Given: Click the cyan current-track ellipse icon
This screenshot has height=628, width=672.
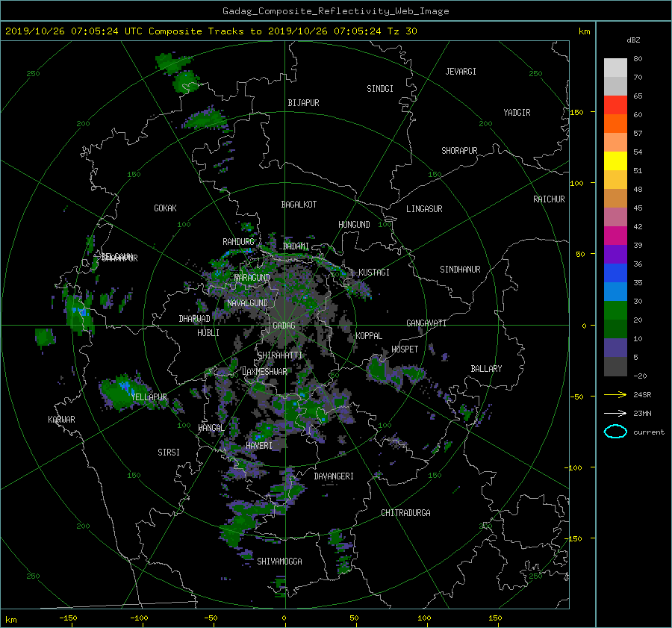Looking at the screenshot, I should click(615, 432).
